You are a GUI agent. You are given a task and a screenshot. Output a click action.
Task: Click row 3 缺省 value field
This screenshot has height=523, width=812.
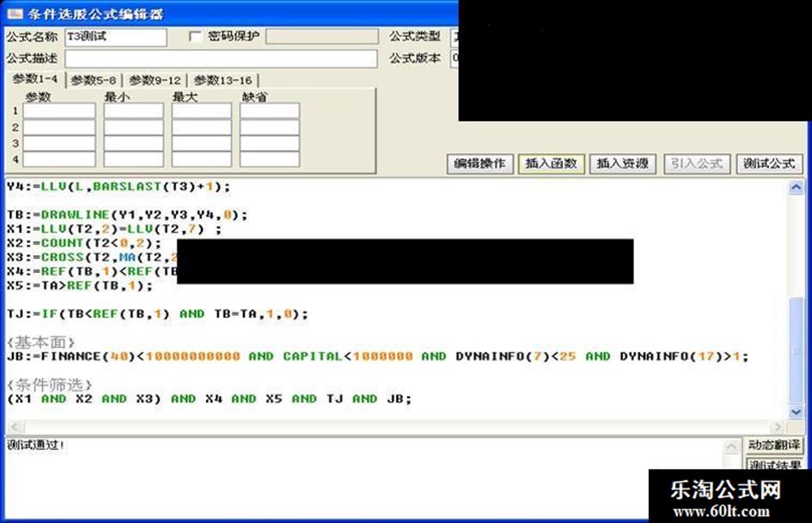pyautogui.click(x=270, y=143)
